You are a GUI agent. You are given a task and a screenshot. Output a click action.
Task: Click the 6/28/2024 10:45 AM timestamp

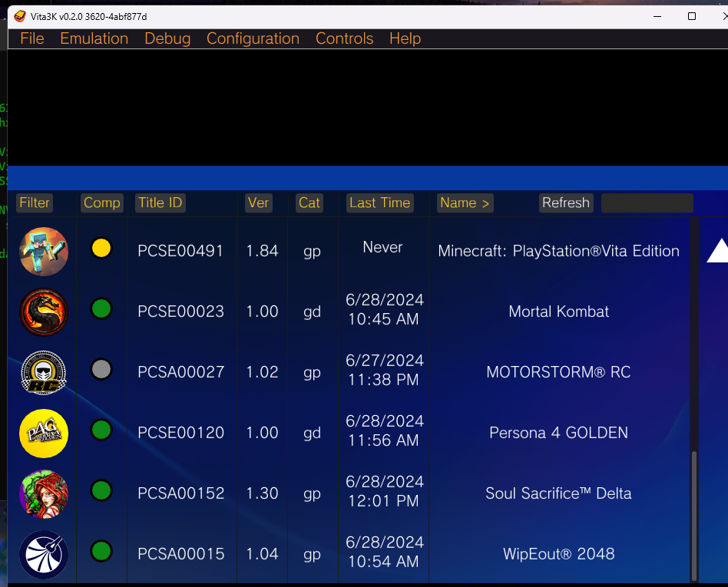pyautogui.click(x=385, y=309)
